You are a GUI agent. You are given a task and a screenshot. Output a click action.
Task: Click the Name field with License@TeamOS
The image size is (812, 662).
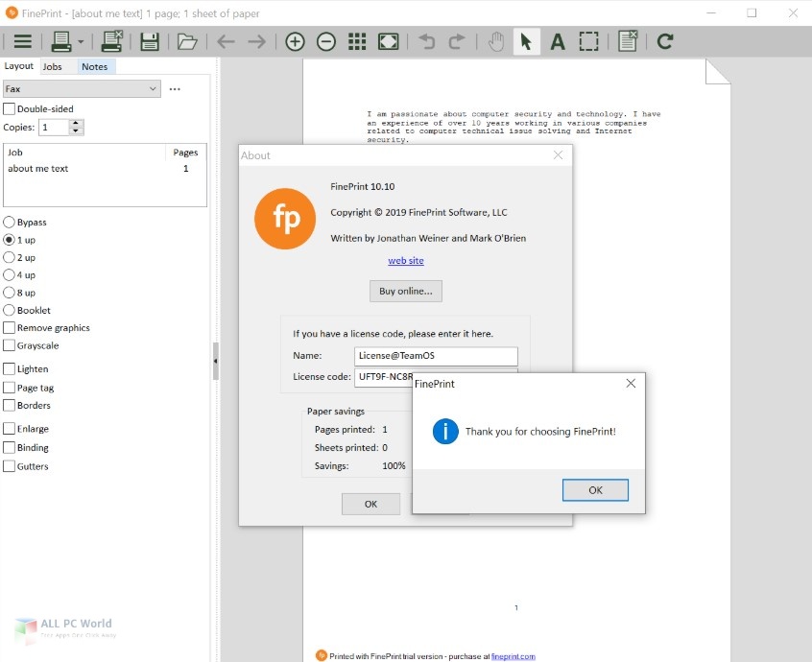pos(436,356)
